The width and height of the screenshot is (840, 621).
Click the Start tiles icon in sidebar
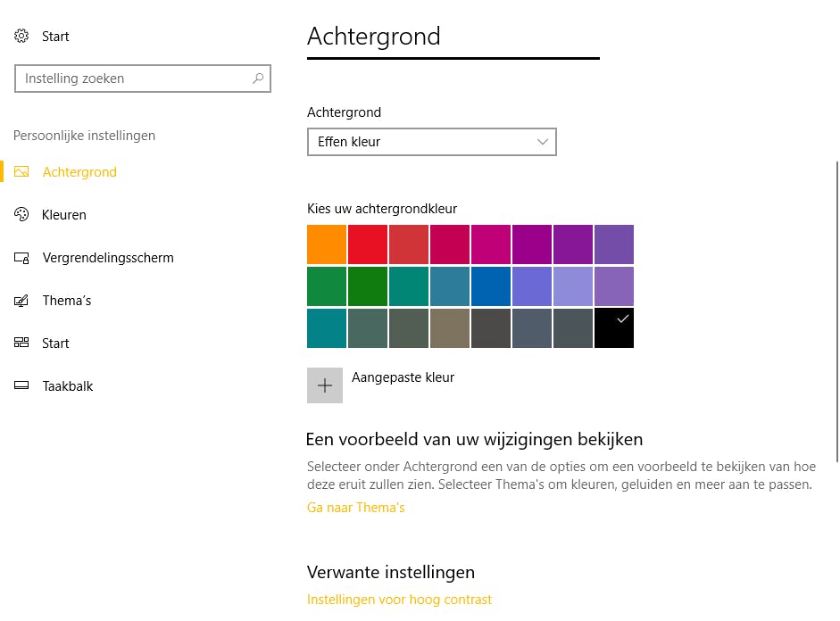pos(22,344)
